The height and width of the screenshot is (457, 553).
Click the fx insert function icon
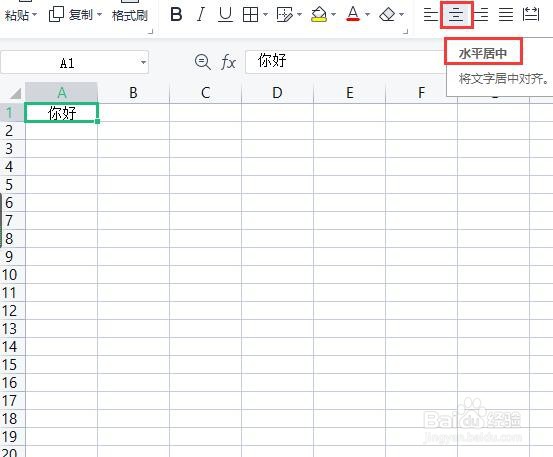228,62
